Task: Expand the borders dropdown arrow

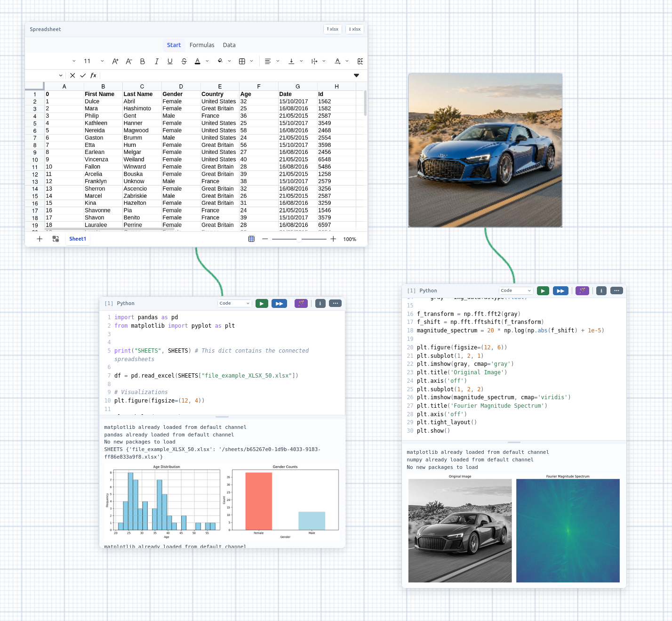Action: 252,61
